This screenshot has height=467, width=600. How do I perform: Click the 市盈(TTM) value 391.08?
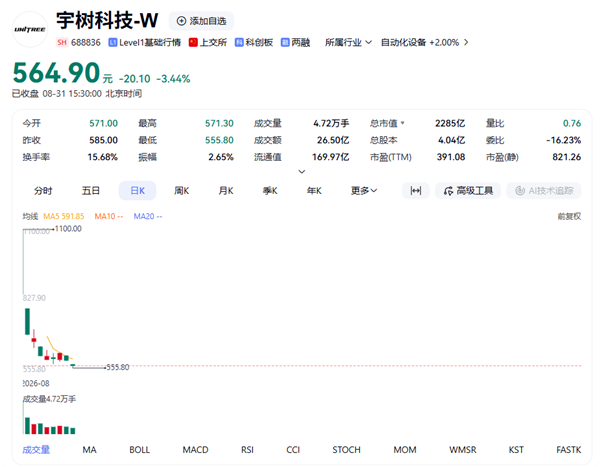451,157
